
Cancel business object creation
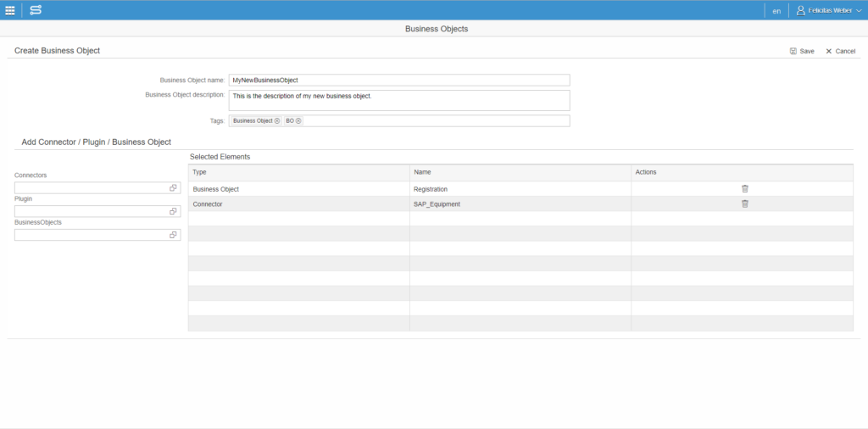pyautogui.click(x=840, y=51)
